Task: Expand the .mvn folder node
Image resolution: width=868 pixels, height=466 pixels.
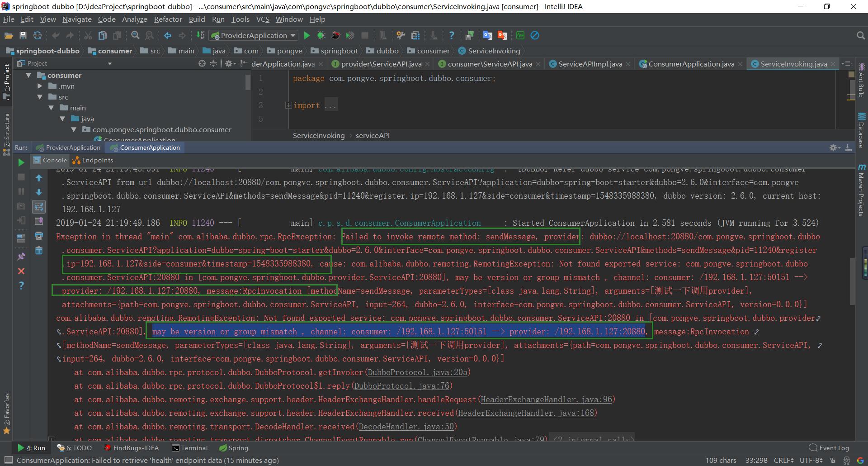Action: (40, 86)
